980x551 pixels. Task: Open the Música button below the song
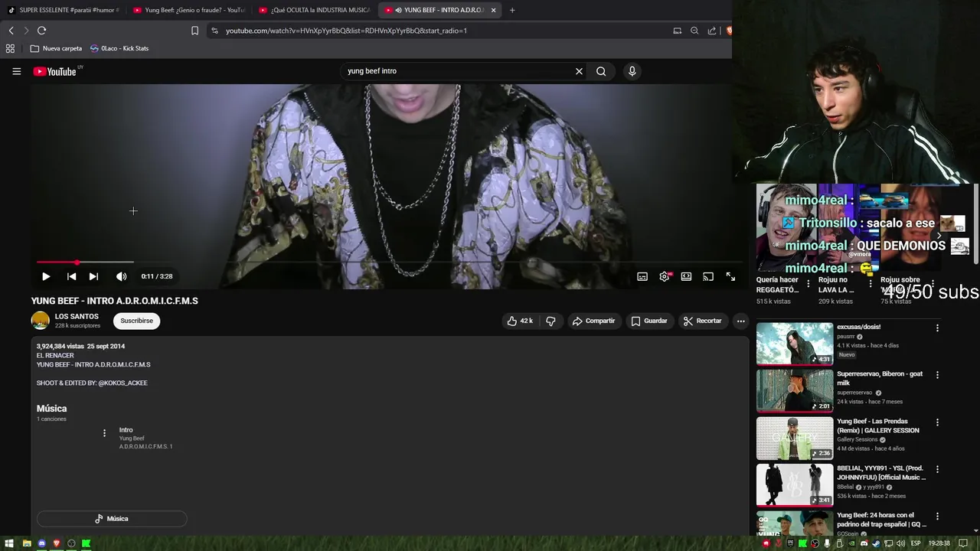pos(112,519)
